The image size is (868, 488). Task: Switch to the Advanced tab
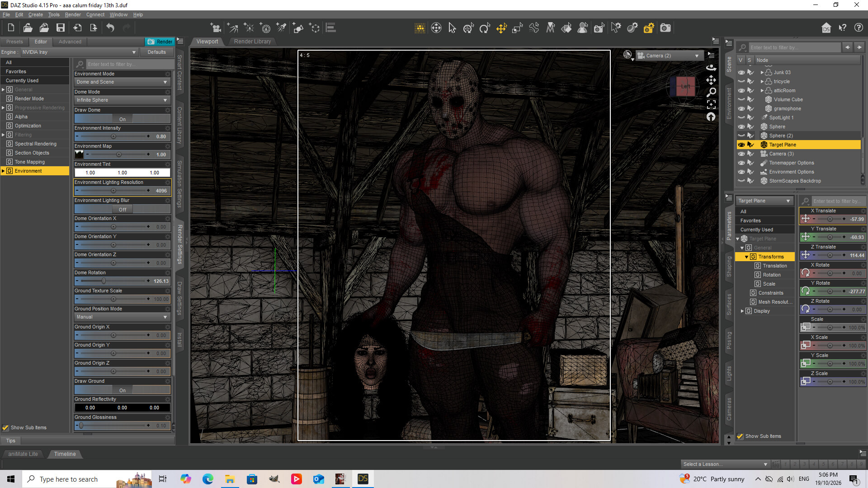(x=70, y=42)
